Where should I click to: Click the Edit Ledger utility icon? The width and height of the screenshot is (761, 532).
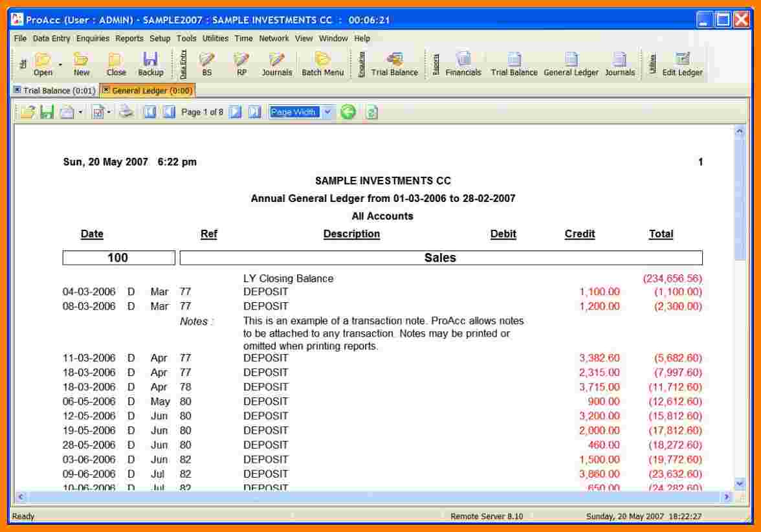click(x=682, y=64)
